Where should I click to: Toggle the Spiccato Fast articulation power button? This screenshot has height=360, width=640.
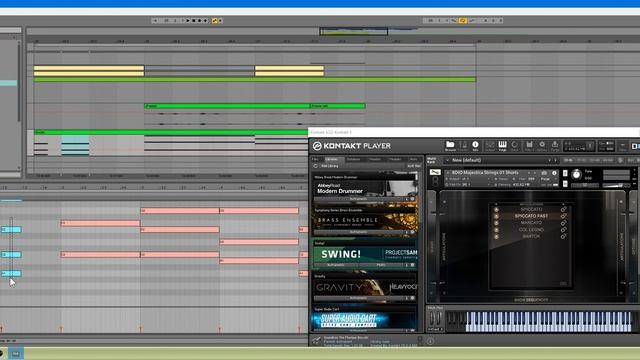point(496,216)
